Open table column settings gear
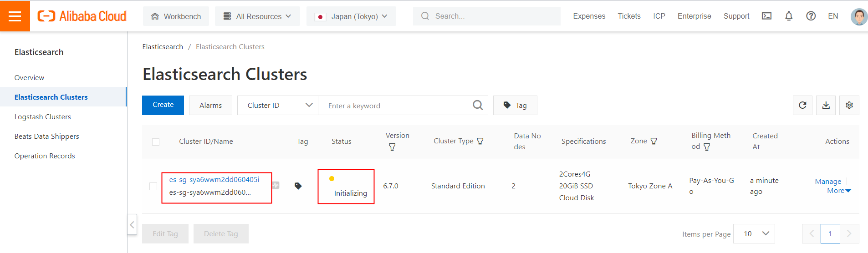Screen dimensions: 868x253 pyautogui.click(x=849, y=105)
